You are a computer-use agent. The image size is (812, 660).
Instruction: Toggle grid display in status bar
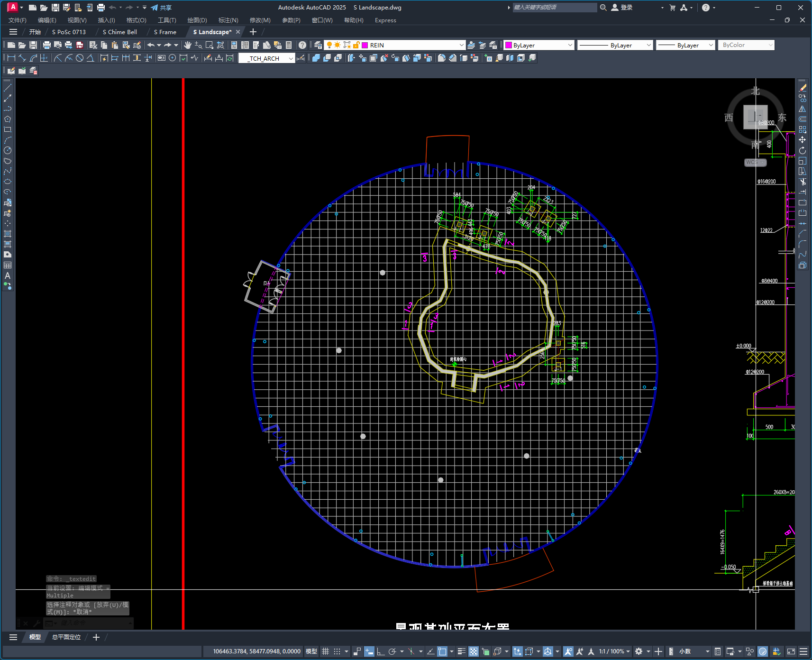(x=325, y=651)
